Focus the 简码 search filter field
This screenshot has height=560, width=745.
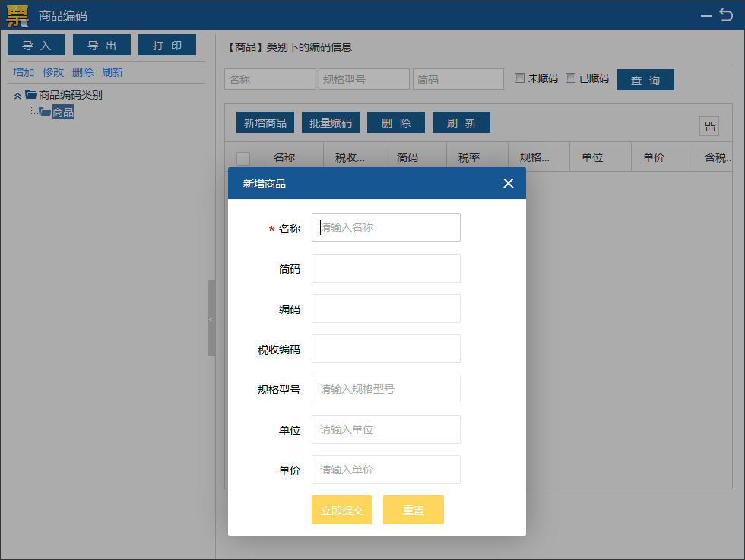pos(458,79)
